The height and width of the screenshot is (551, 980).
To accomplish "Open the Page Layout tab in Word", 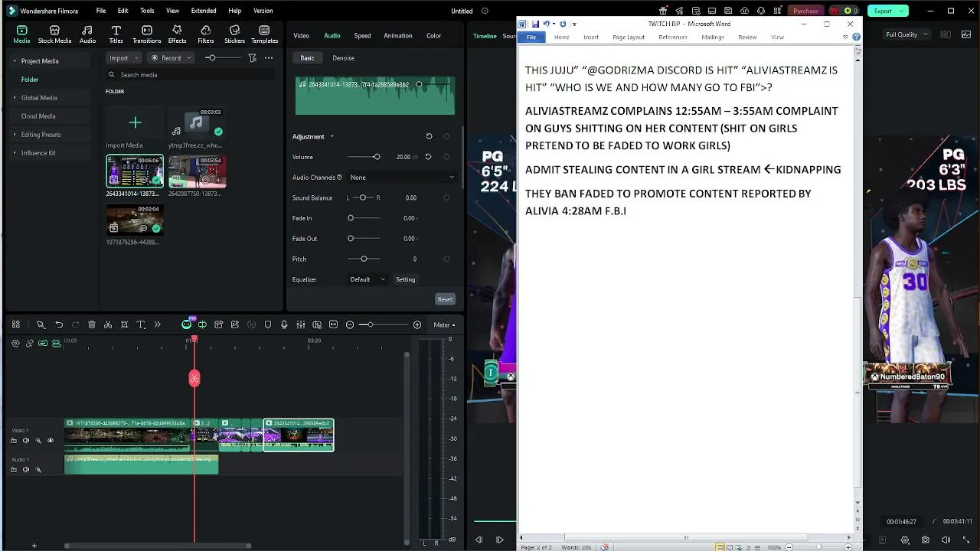I will click(x=628, y=37).
